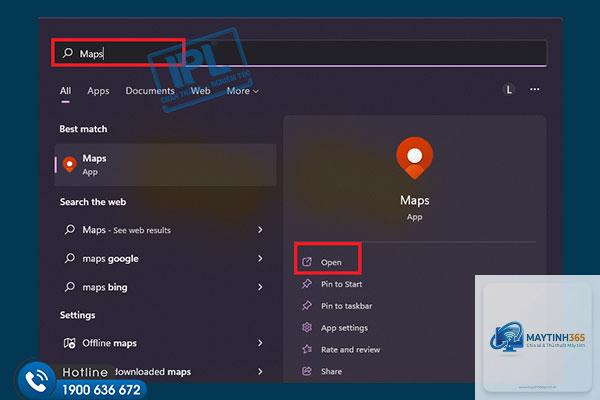Choose the Share option
Viewport: 600px width, 400px height.
coord(331,371)
